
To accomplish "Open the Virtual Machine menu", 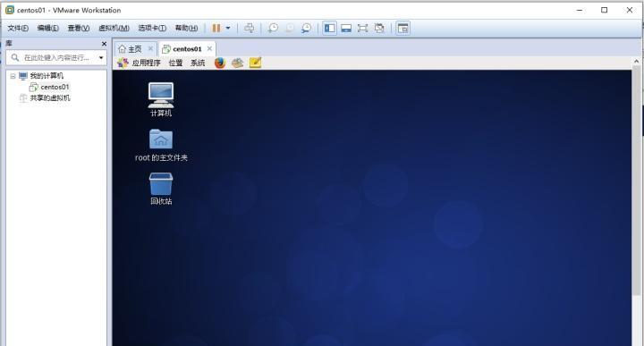I will tap(114, 28).
